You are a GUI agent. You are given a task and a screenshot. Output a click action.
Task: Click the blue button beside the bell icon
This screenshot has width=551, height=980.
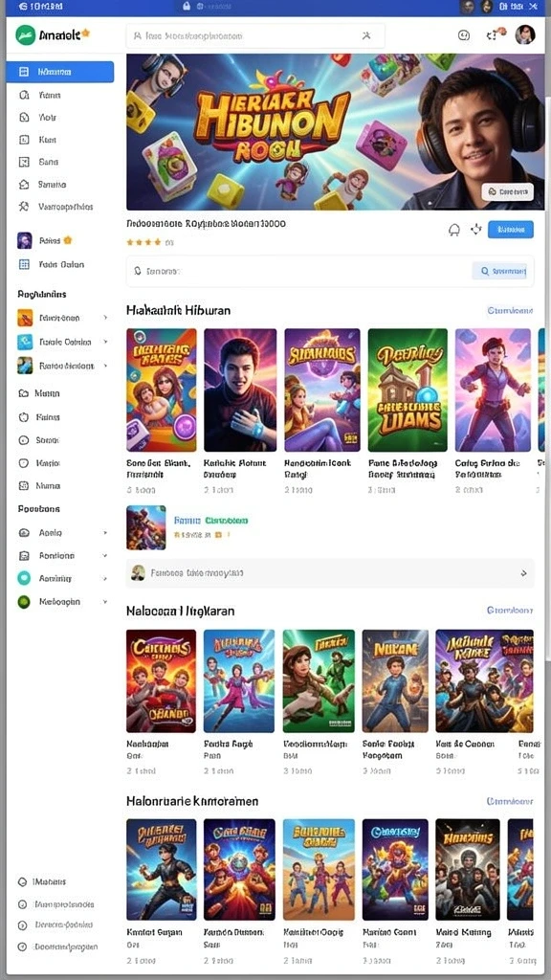511,230
